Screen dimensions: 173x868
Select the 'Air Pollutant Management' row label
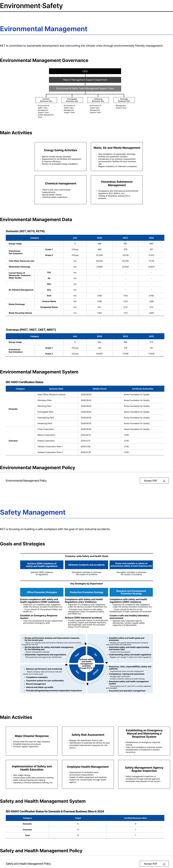click(21, 290)
